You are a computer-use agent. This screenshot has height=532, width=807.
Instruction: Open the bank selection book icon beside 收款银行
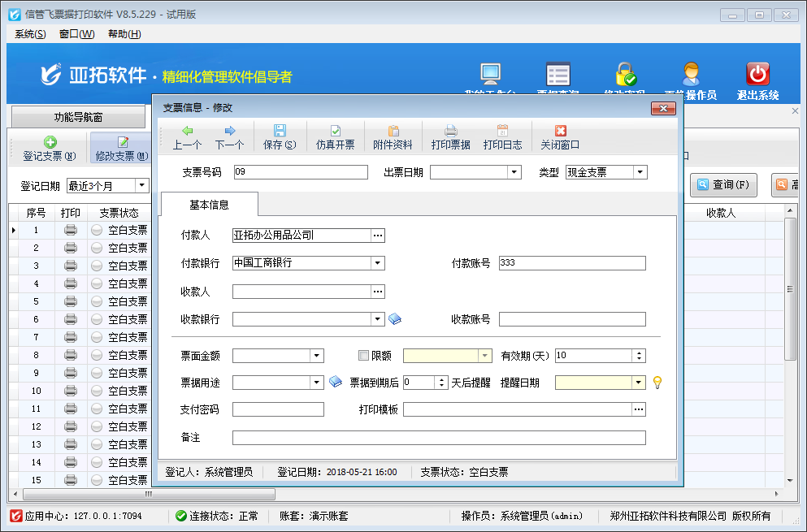tap(396, 318)
